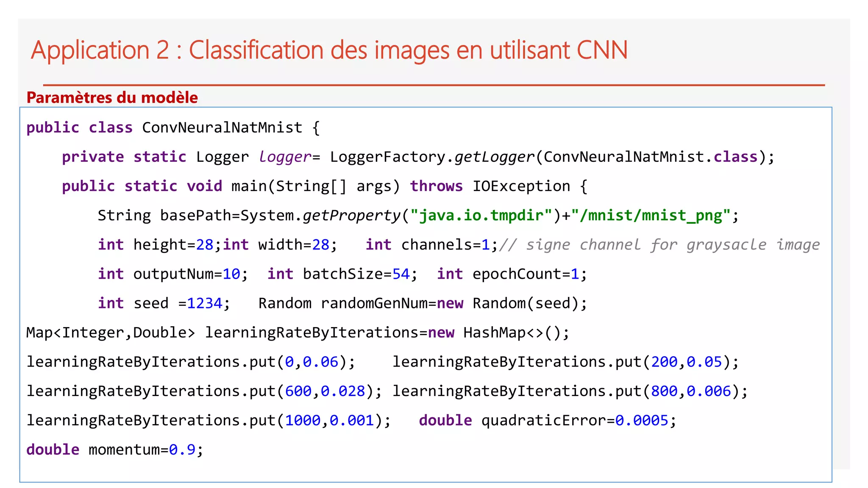Click the slide title 'Application 2 : Classification des images en utilisant CNN'
Viewport: 868px width, 488px height.
[x=329, y=50]
